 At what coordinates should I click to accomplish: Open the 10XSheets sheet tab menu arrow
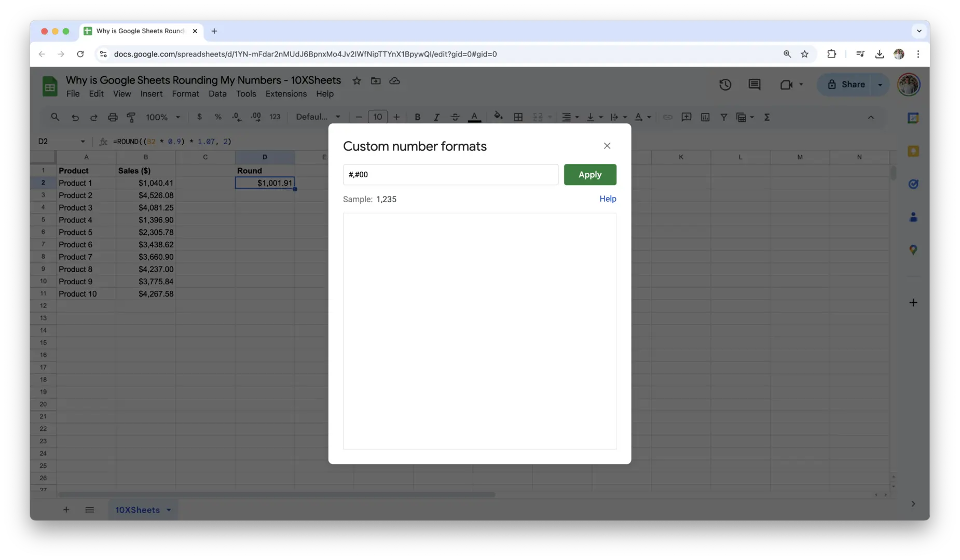point(169,510)
